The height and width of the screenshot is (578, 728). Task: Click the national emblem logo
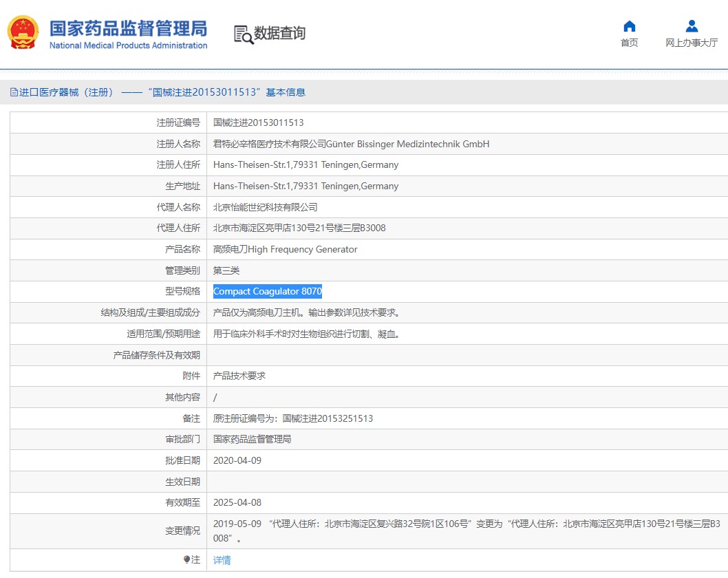click(x=23, y=32)
